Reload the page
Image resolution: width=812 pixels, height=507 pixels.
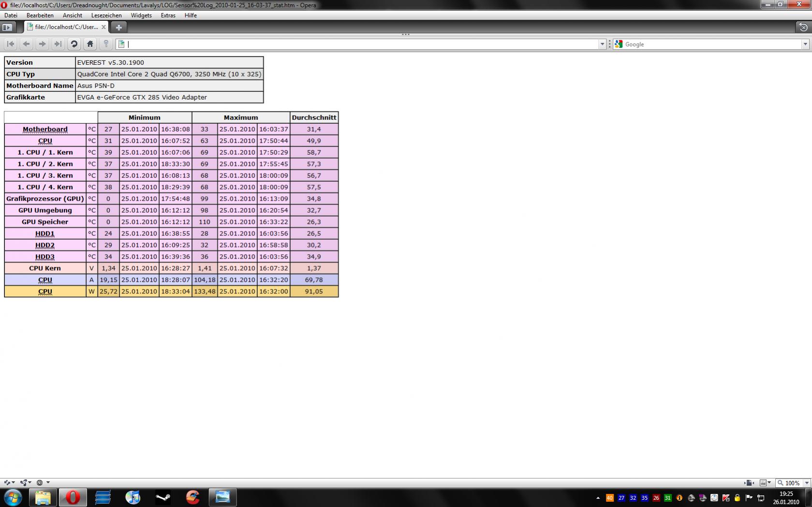click(74, 44)
